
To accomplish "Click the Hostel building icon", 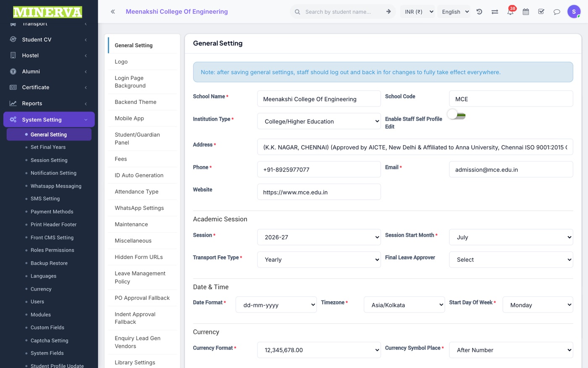I will click(13, 56).
